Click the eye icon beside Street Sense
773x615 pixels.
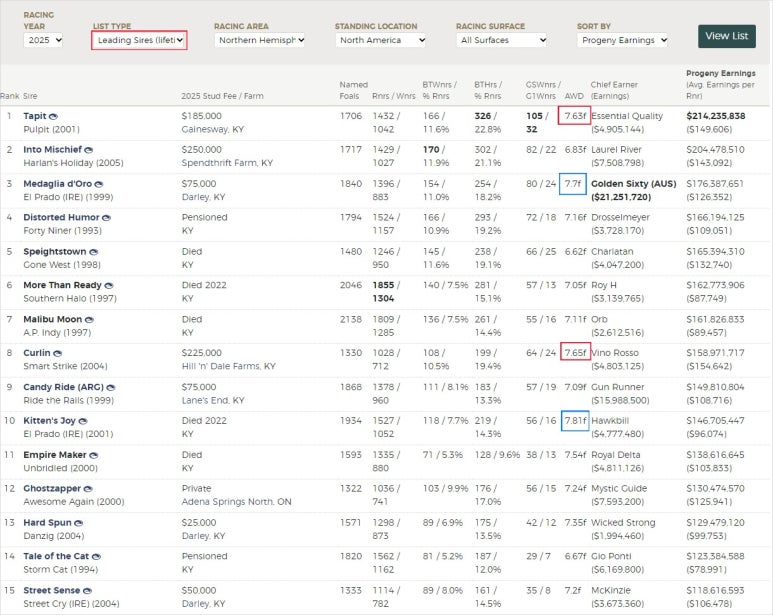coord(87,591)
